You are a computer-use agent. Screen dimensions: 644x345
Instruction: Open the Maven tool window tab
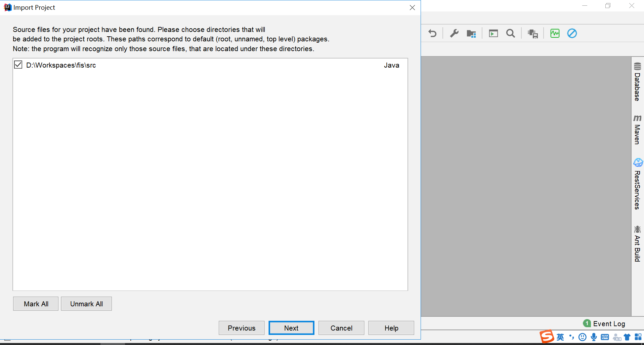pos(637,130)
